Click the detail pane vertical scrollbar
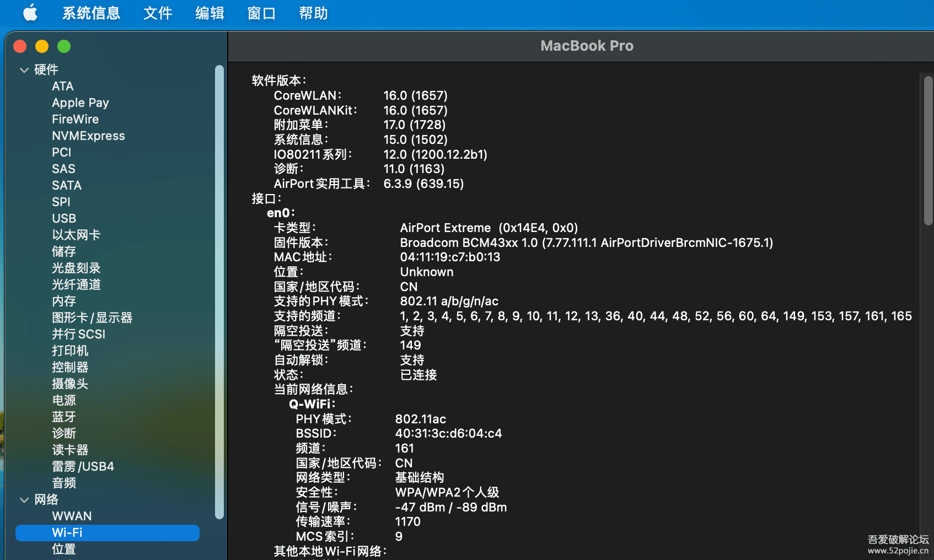 pyautogui.click(x=928, y=150)
